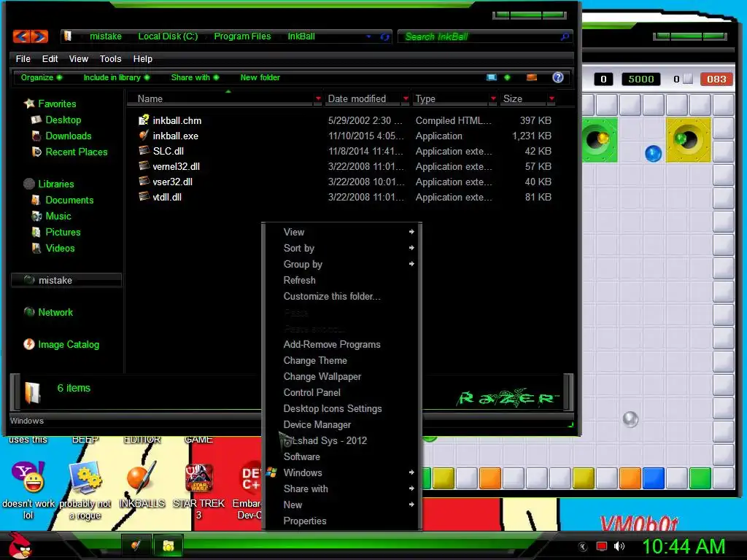Choose Refresh from the context menu
747x560 pixels.
(x=342, y=281)
